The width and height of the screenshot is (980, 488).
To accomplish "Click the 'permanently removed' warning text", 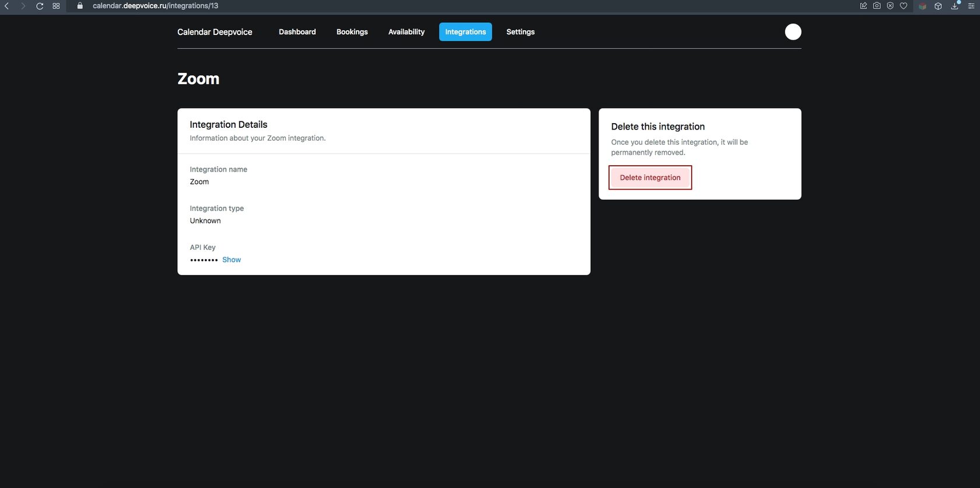I will pos(648,153).
